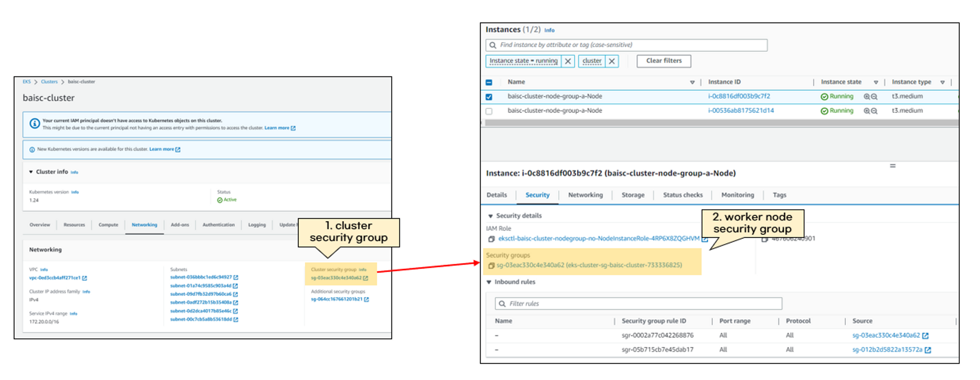980x380 pixels.
Task: Go to EKS in the breadcrumb
Action: pyautogui.click(x=26, y=82)
